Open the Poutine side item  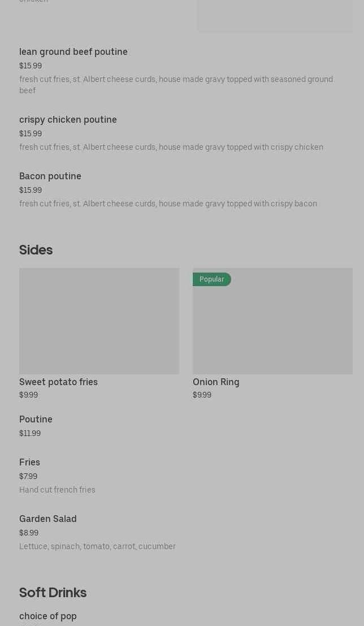tap(36, 420)
